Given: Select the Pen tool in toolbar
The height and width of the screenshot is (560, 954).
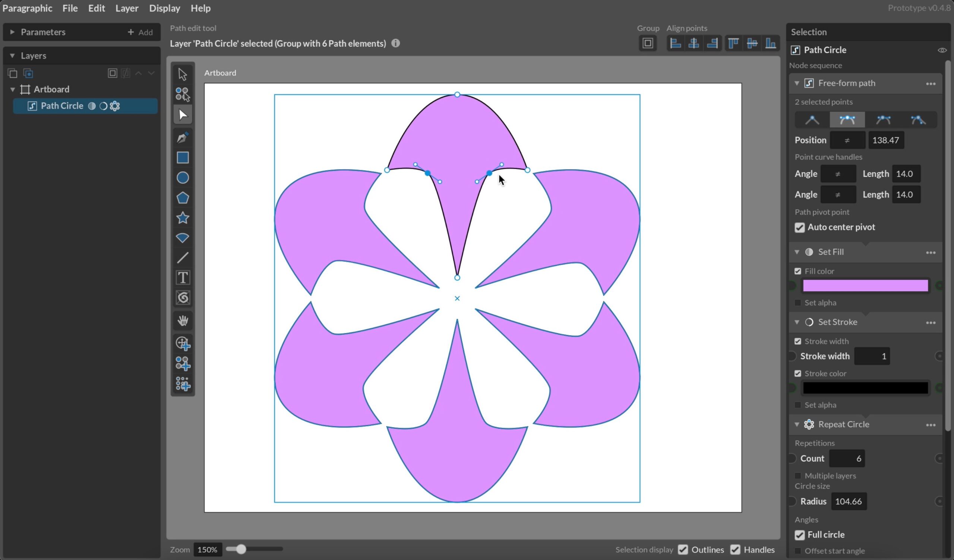Looking at the screenshot, I should tap(183, 137).
